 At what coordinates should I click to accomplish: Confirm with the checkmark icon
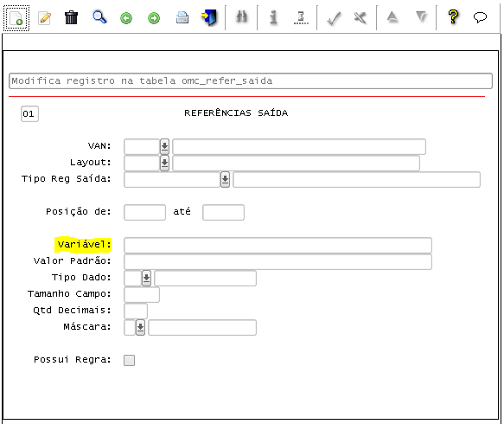tap(334, 18)
